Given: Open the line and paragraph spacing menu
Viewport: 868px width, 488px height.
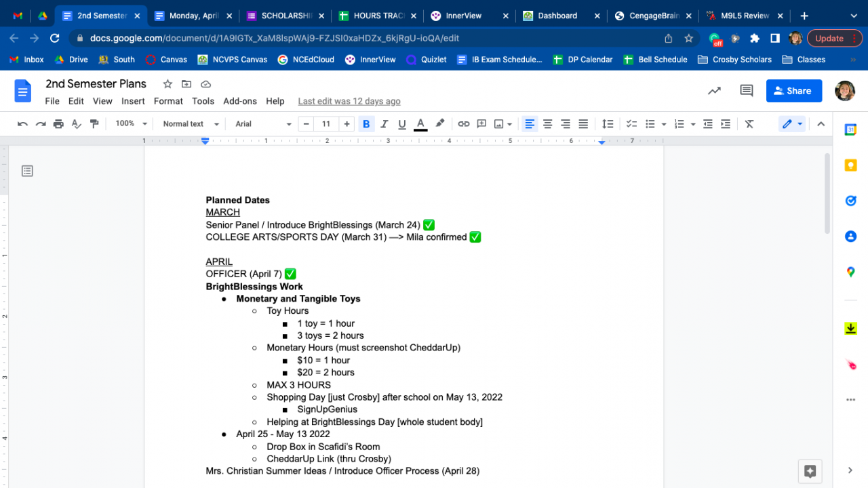Looking at the screenshot, I should pyautogui.click(x=608, y=124).
